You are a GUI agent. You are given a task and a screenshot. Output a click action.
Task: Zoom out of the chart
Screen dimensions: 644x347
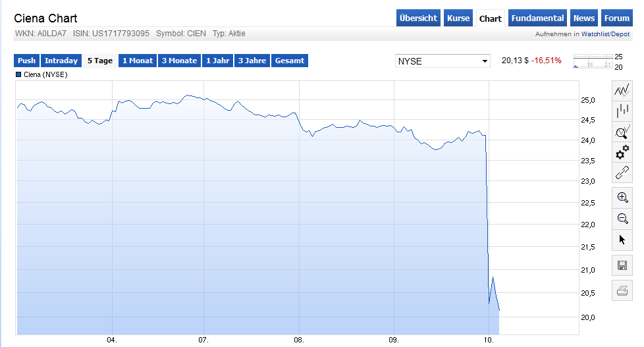[622, 218]
